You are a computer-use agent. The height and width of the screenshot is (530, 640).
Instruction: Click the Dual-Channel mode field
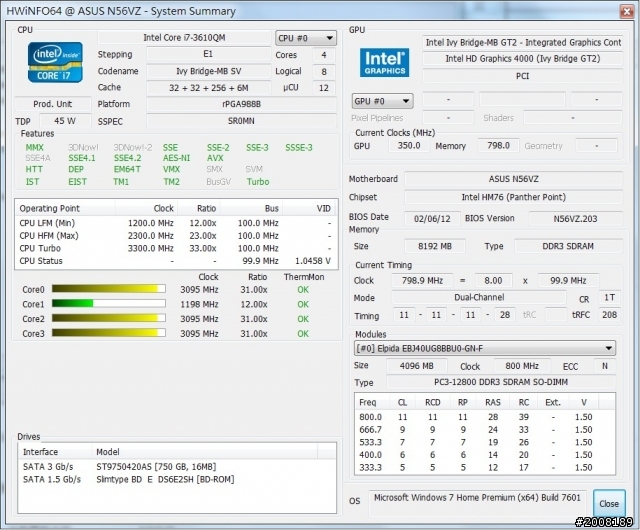479,297
